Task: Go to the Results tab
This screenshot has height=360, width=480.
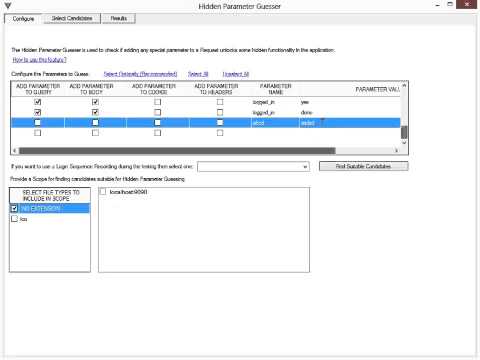Action: click(x=118, y=18)
